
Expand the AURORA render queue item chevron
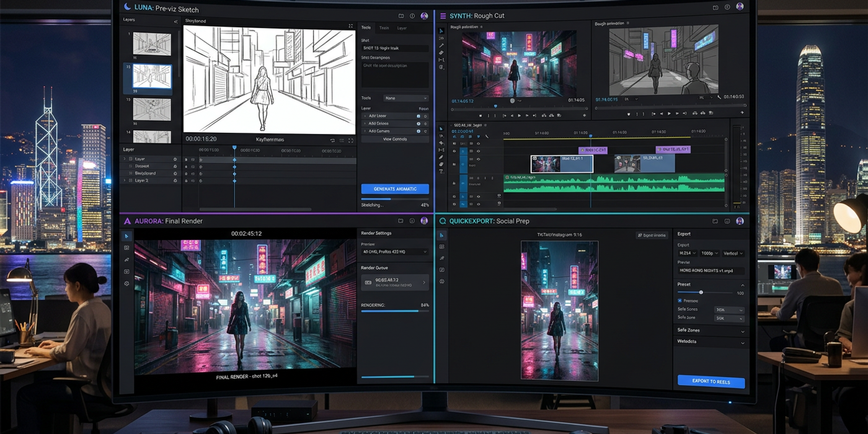pyautogui.click(x=424, y=282)
